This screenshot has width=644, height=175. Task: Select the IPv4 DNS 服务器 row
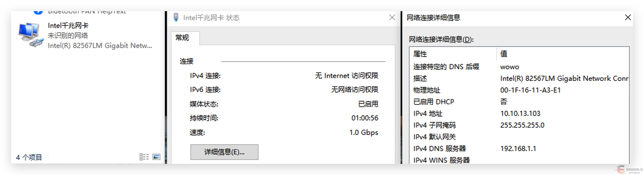tap(440, 149)
